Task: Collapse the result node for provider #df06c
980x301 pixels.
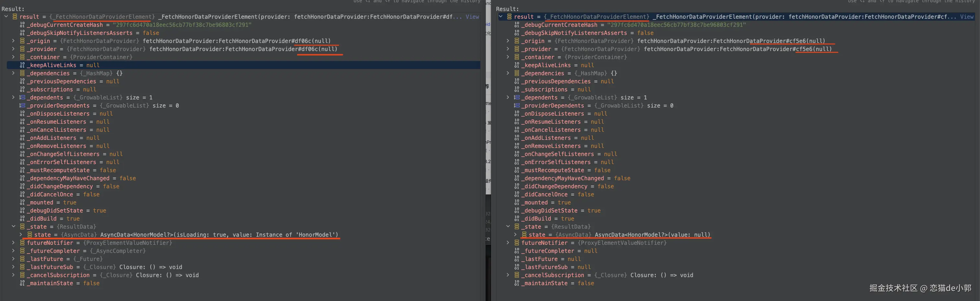Action: pyautogui.click(x=6, y=17)
